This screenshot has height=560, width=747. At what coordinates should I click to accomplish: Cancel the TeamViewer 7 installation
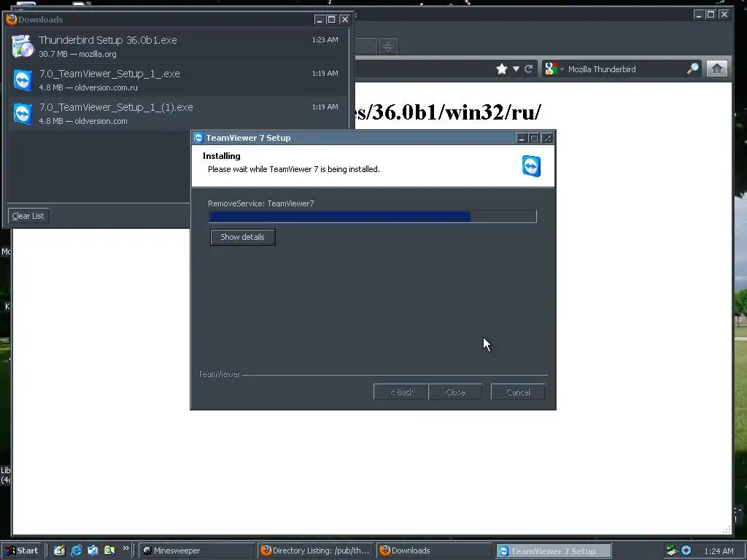(x=518, y=392)
